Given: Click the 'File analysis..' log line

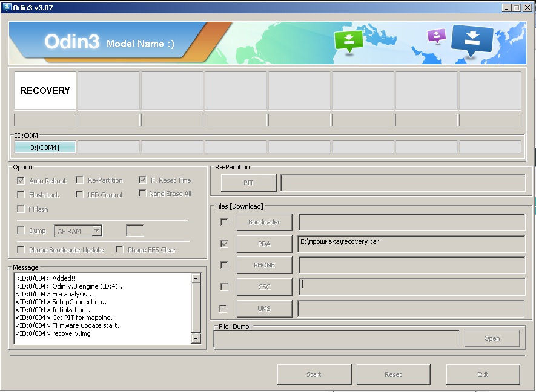Looking at the screenshot, I should [x=53, y=294].
